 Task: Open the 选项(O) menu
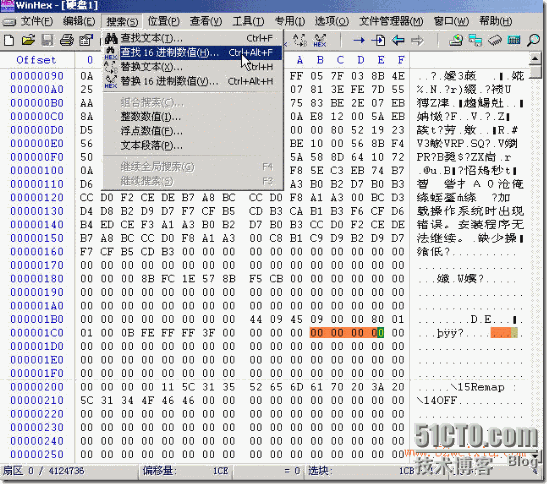point(332,22)
